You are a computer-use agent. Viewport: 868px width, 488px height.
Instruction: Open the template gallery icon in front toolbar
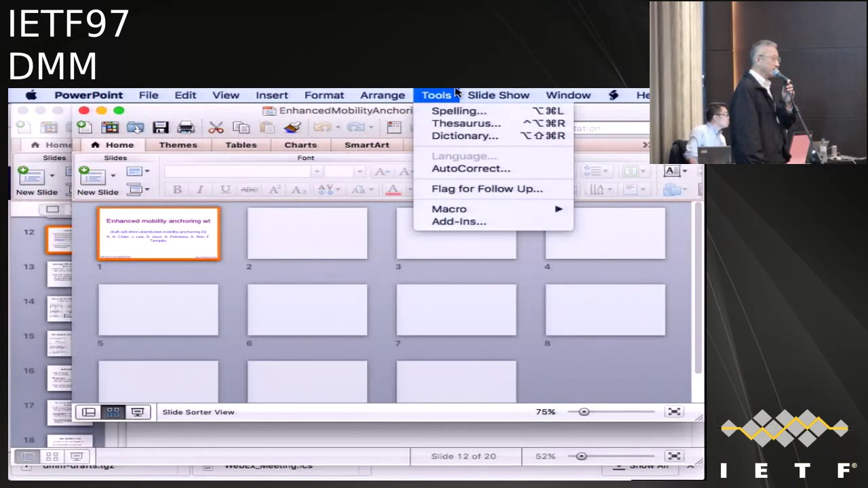[109, 127]
